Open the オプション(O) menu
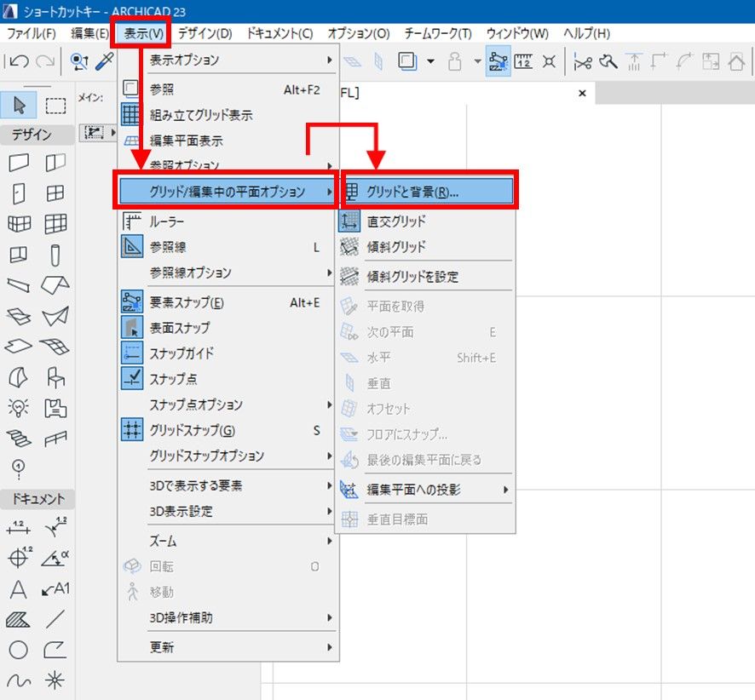 pyautogui.click(x=358, y=33)
